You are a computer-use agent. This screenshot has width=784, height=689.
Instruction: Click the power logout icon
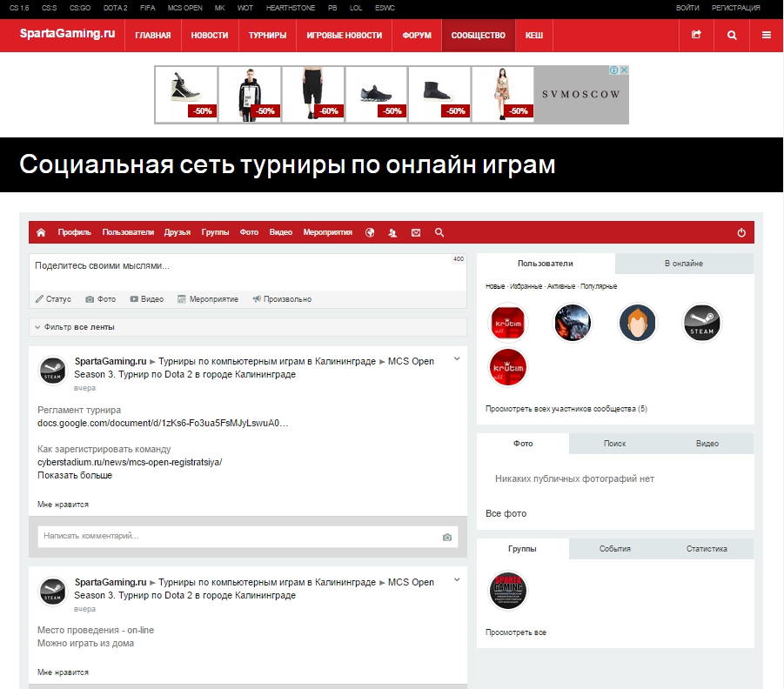(x=741, y=232)
